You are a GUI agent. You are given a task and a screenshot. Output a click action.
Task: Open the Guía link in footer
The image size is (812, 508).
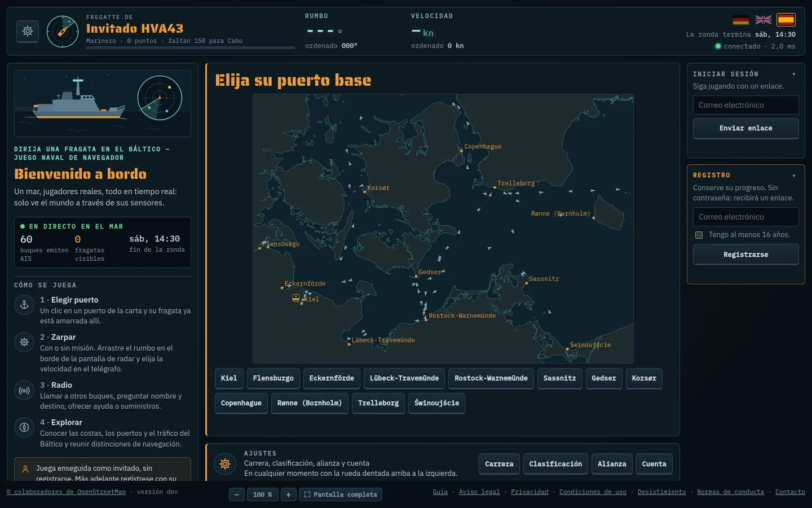pos(440,492)
